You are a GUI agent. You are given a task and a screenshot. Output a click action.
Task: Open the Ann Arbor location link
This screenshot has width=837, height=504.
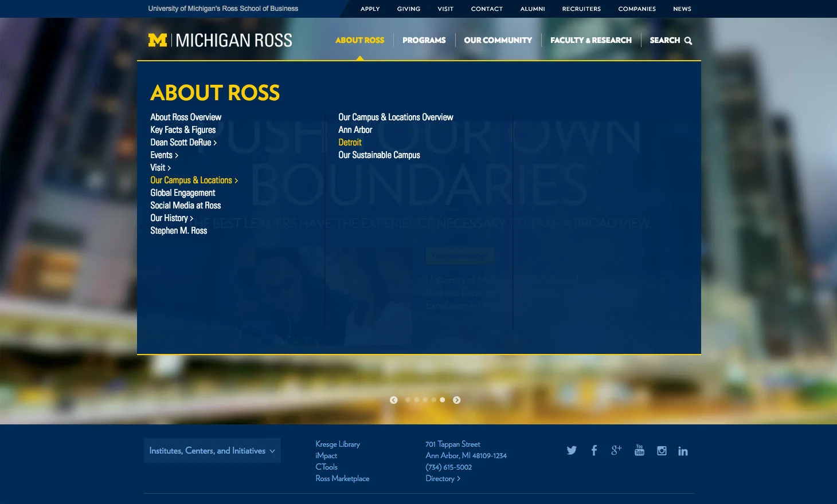tap(355, 130)
